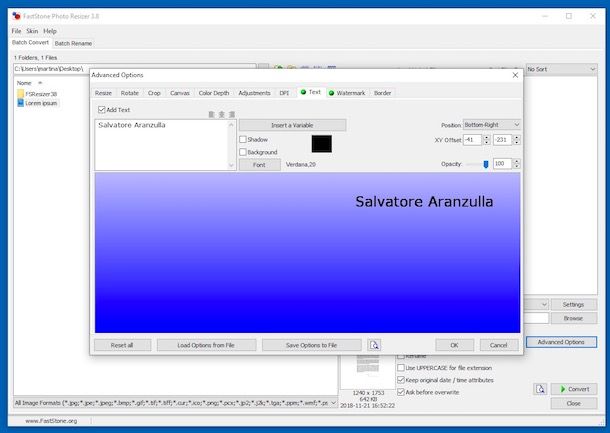
Task: Switch to the Adjustments tab
Action: pyautogui.click(x=254, y=93)
